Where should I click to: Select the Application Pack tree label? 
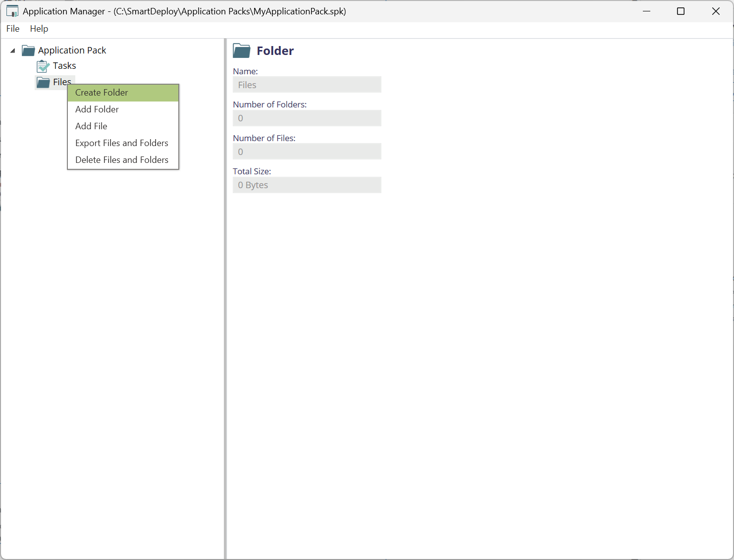[x=72, y=51]
